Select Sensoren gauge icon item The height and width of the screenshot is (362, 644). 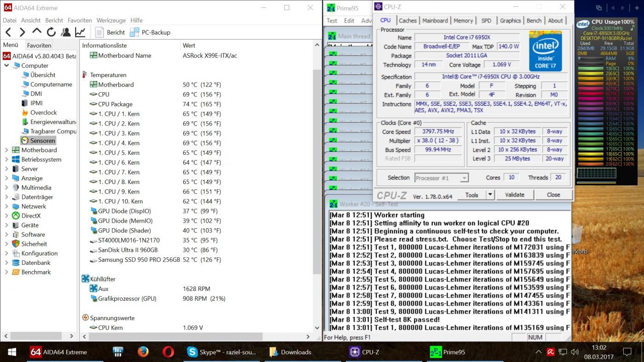click(x=25, y=141)
